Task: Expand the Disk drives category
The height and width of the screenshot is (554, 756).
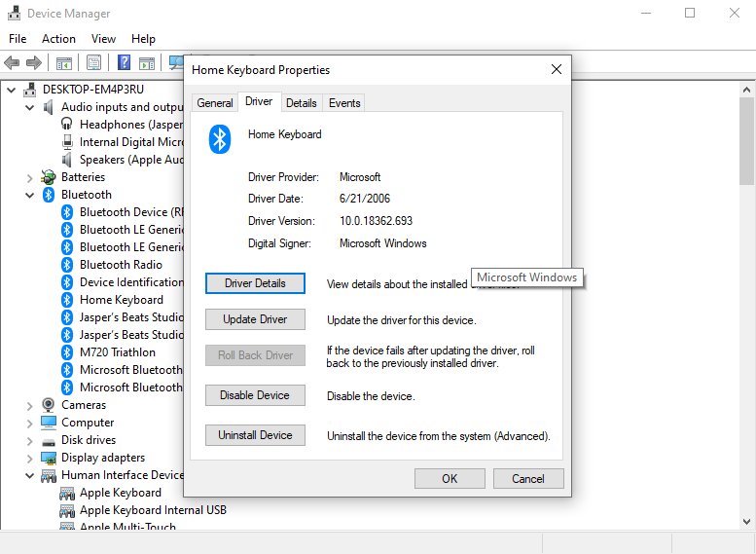Action: pyautogui.click(x=30, y=441)
